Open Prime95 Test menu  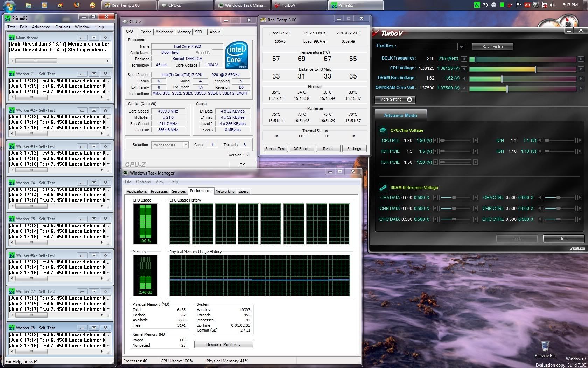[x=11, y=27]
